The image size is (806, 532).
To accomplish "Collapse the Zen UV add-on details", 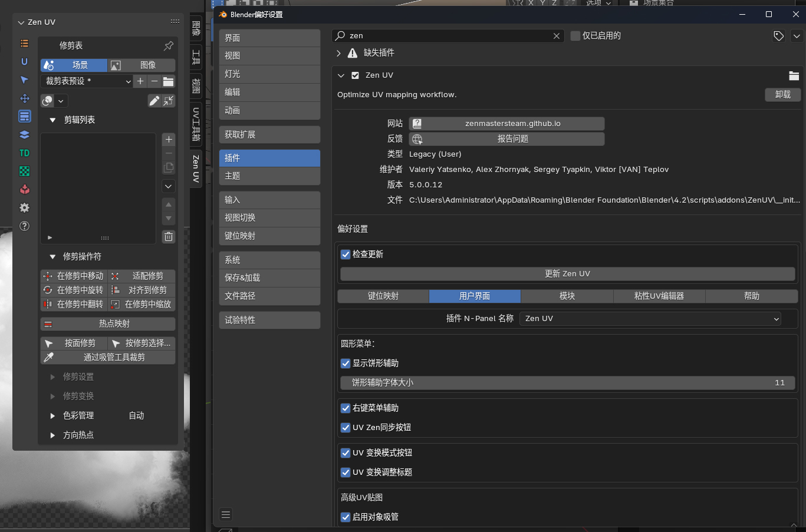I will pyautogui.click(x=341, y=75).
